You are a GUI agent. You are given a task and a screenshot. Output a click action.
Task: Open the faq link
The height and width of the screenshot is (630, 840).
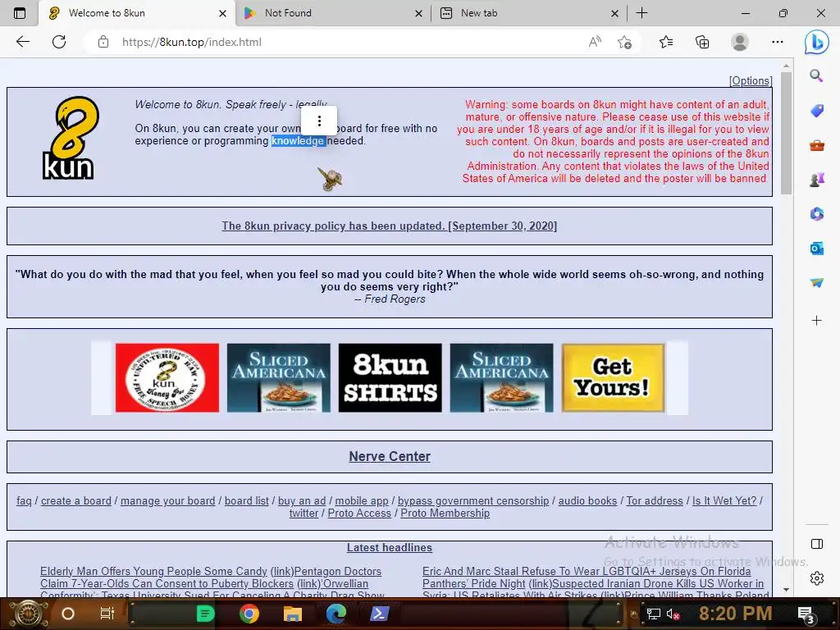24,501
